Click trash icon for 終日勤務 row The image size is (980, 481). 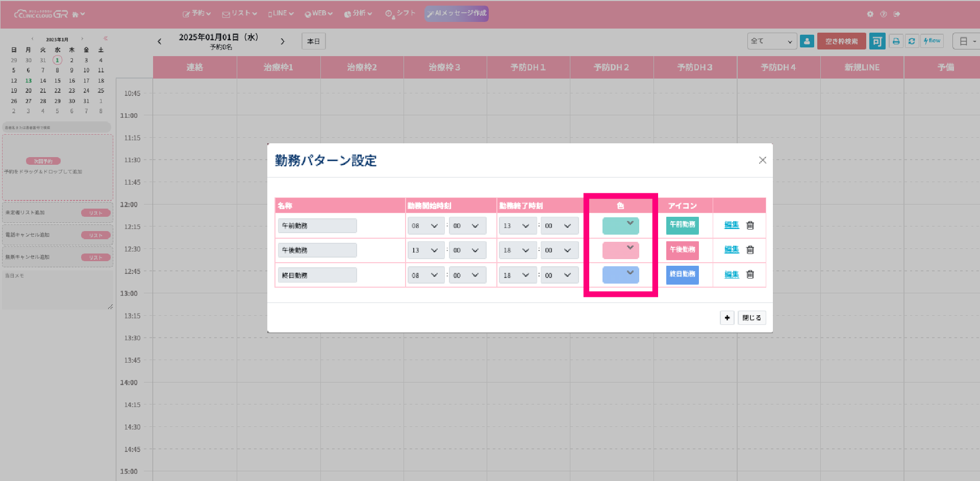pyautogui.click(x=750, y=274)
